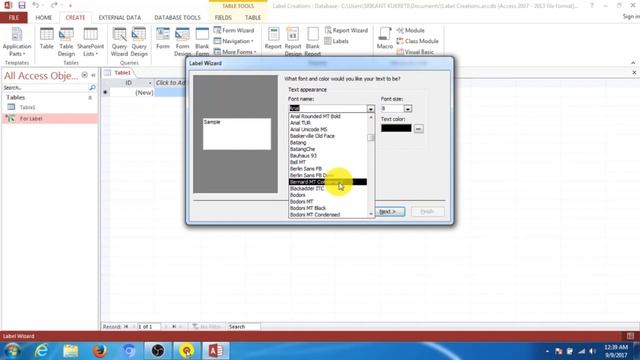Open File Explorer from taskbar
The width and height of the screenshot is (640, 360).
pyautogui.click(x=71, y=351)
